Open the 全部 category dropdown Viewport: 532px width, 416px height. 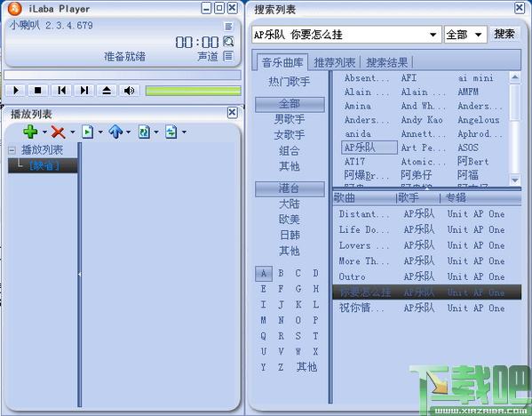[x=465, y=35]
